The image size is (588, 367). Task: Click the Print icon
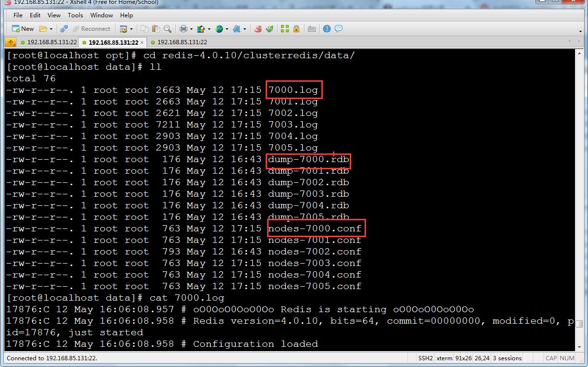(x=183, y=29)
